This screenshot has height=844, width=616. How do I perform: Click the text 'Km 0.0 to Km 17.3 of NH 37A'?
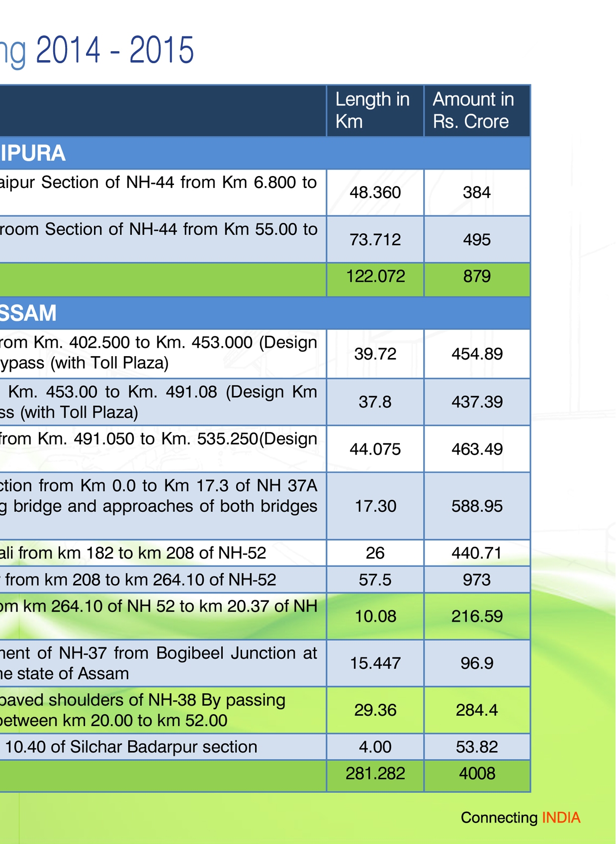(199, 485)
